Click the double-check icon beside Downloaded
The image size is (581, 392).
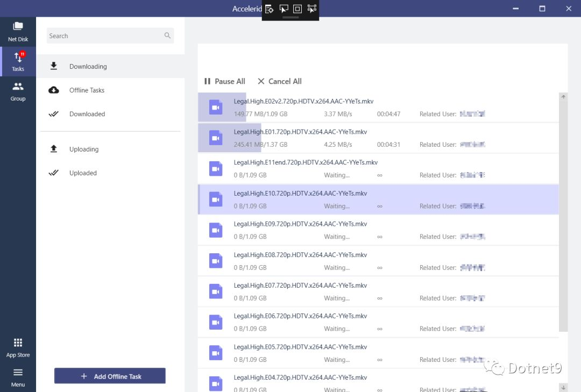coord(54,114)
